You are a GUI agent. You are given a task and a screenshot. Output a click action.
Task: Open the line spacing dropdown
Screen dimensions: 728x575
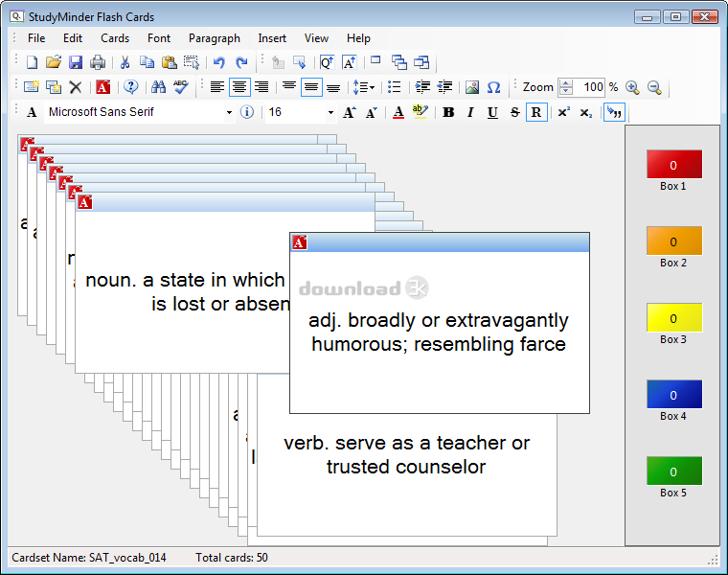pyautogui.click(x=364, y=87)
